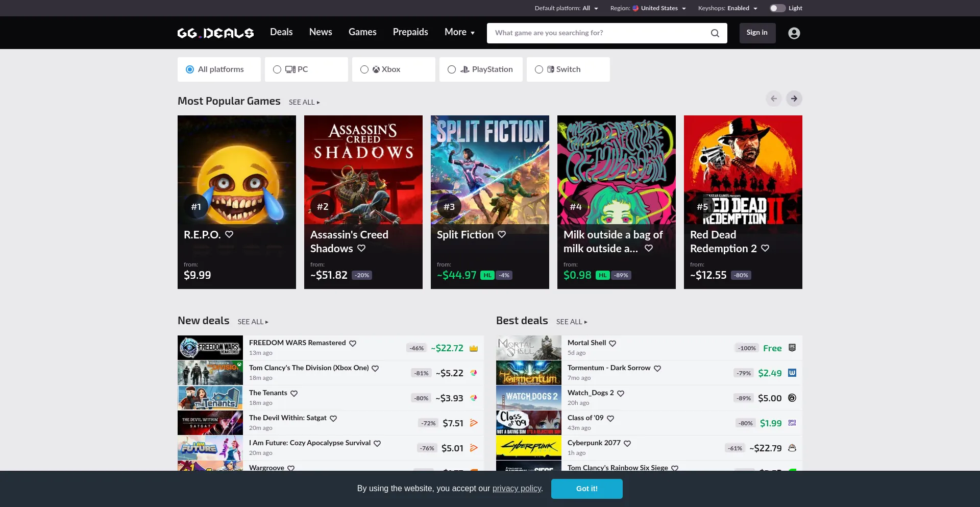Click store icon on Mortal Shell deal
This screenshot has width=980, height=507.
tap(792, 348)
